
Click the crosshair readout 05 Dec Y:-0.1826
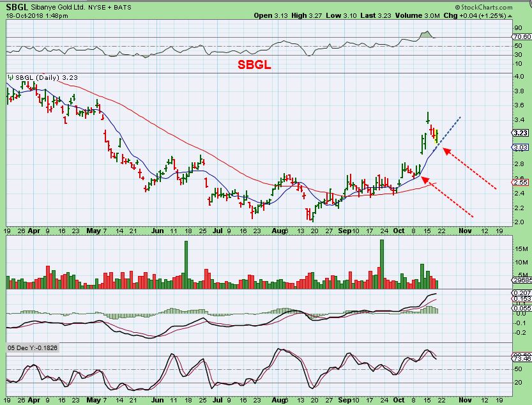[x=33, y=348]
